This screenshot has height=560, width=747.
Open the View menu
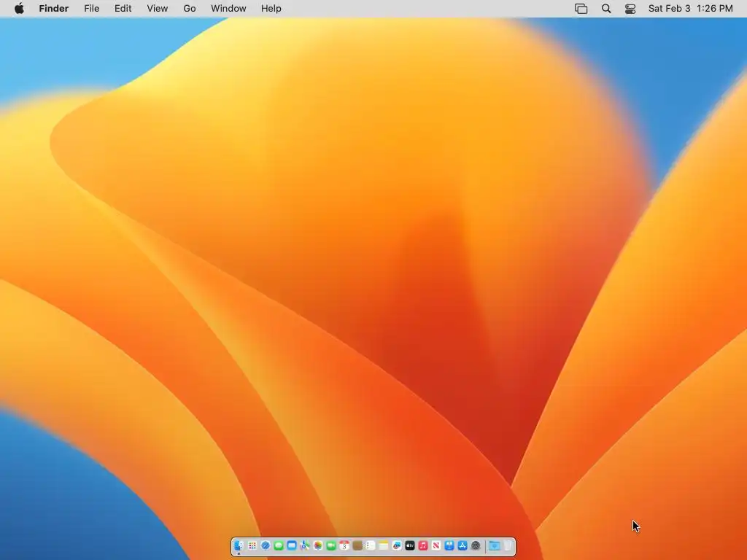tap(158, 9)
